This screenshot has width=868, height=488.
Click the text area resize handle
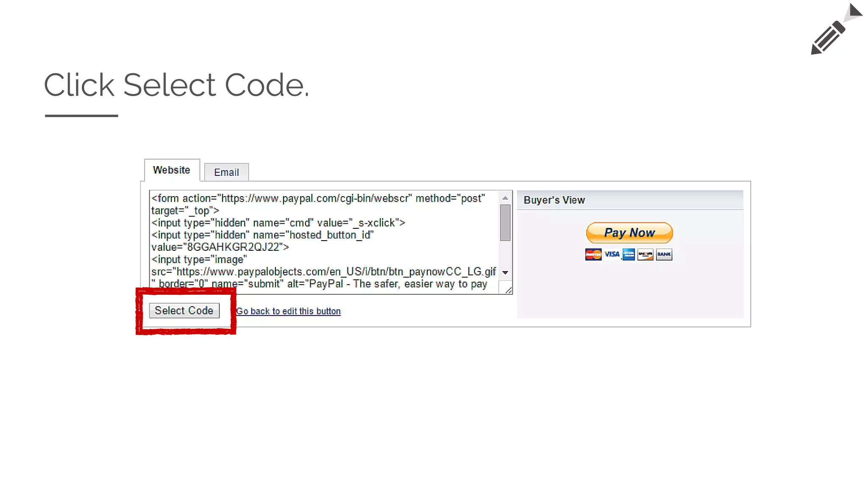(508, 289)
